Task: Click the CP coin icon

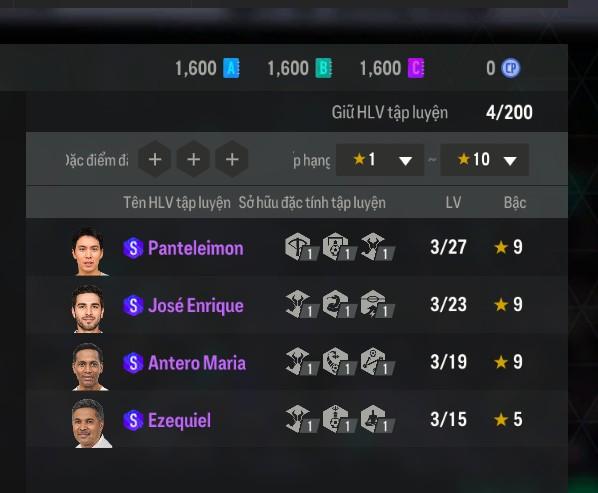Action: click(510, 68)
